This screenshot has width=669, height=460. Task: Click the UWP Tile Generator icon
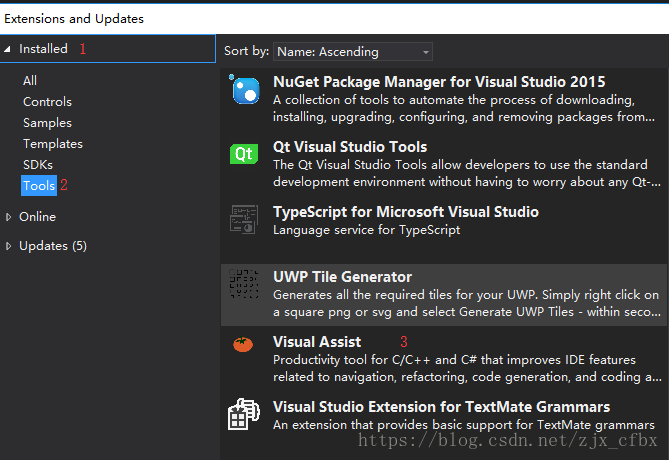pyautogui.click(x=244, y=284)
